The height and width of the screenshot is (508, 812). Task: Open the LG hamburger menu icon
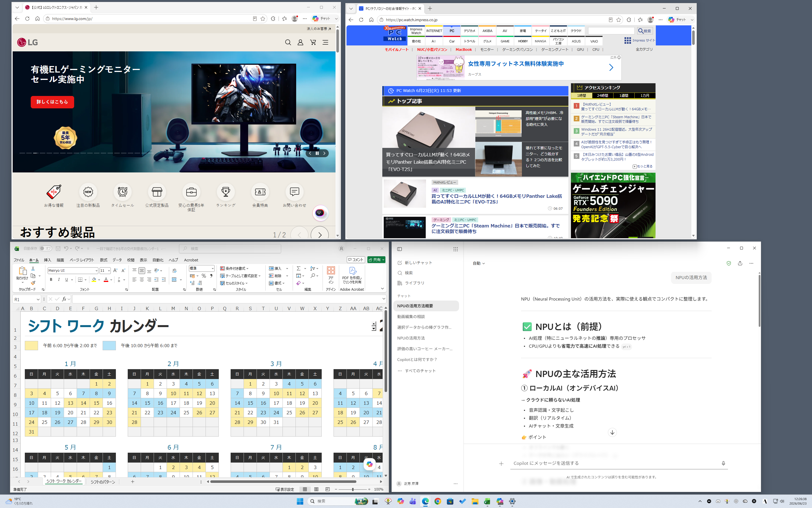[325, 42]
